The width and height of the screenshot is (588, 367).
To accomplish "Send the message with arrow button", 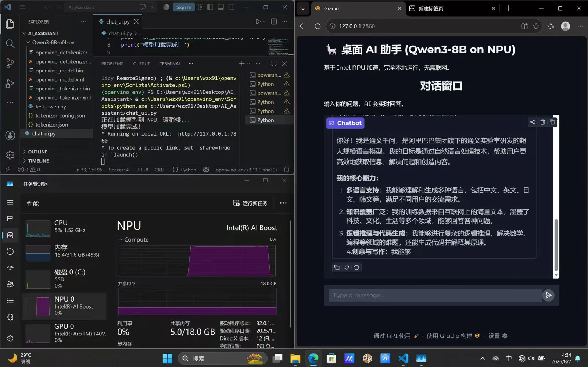I will click(x=548, y=295).
